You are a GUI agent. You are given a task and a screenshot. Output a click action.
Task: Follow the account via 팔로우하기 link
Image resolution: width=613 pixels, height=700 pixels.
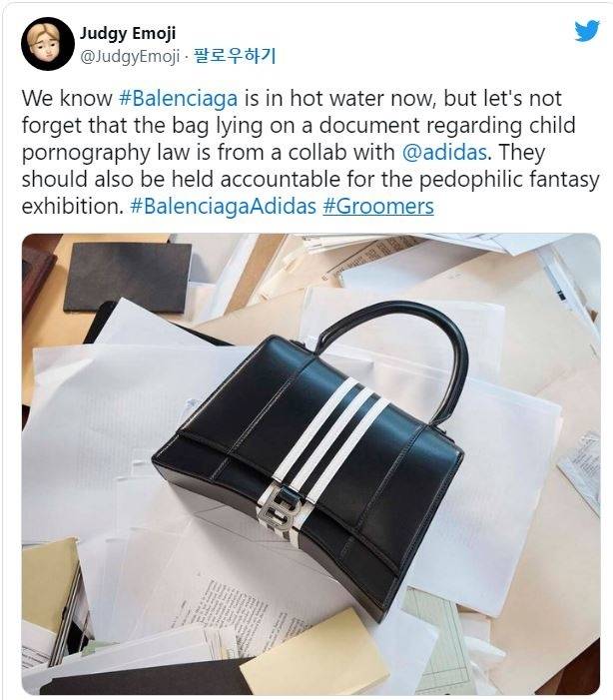pos(235,56)
